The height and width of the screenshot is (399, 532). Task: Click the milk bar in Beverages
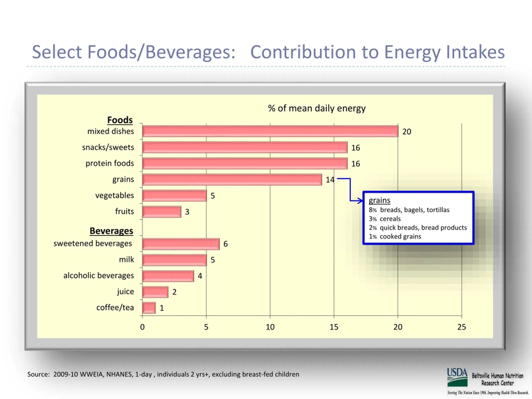[x=174, y=260]
